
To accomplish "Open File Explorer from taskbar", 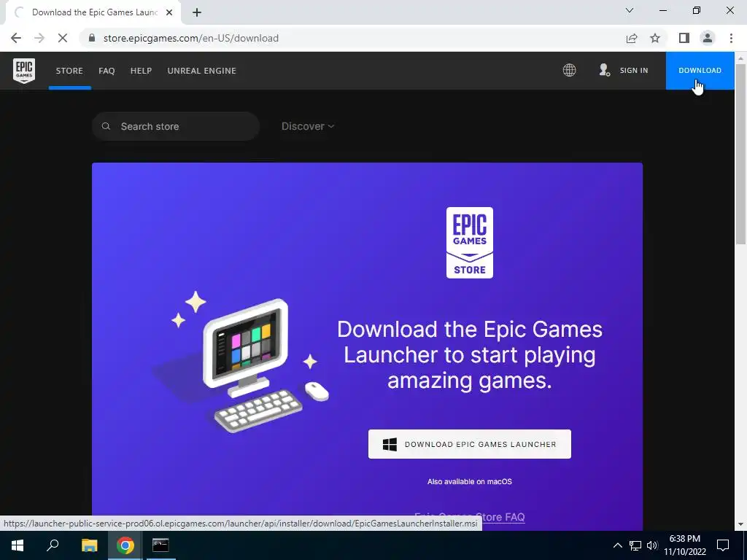I will [89, 545].
